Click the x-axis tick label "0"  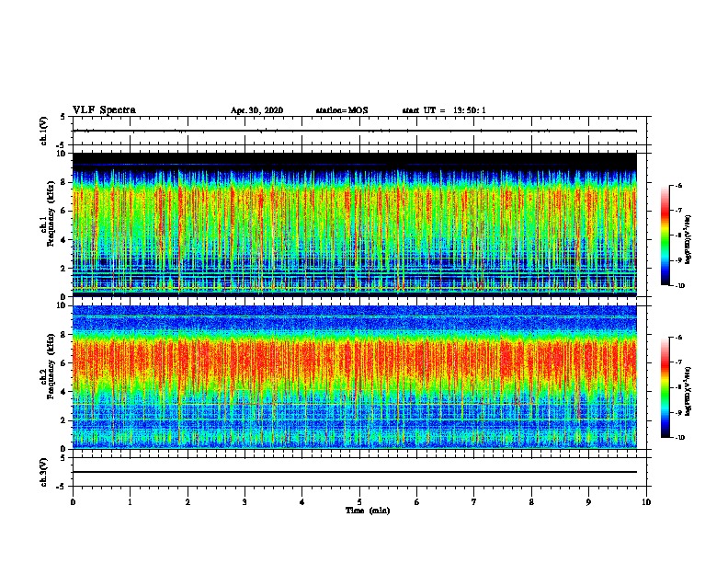click(x=73, y=502)
